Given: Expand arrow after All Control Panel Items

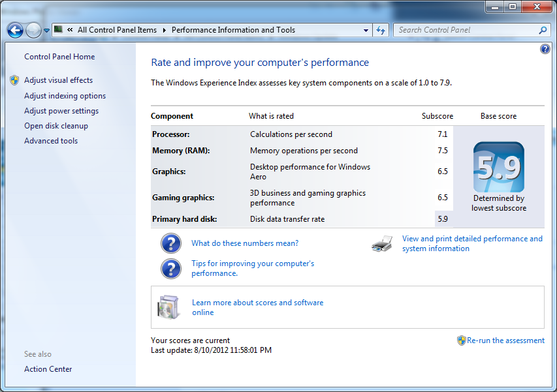Looking at the screenshot, I should tap(164, 30).
